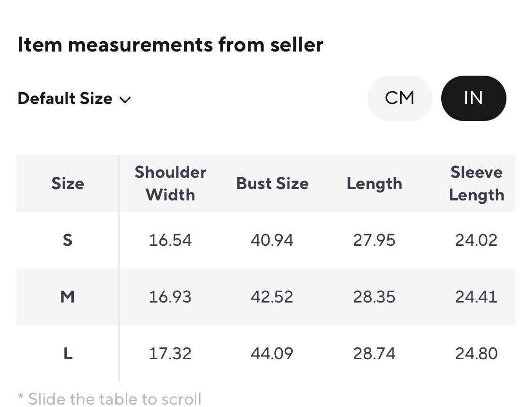Click the 42.52 bust size cell

[272, 297]
